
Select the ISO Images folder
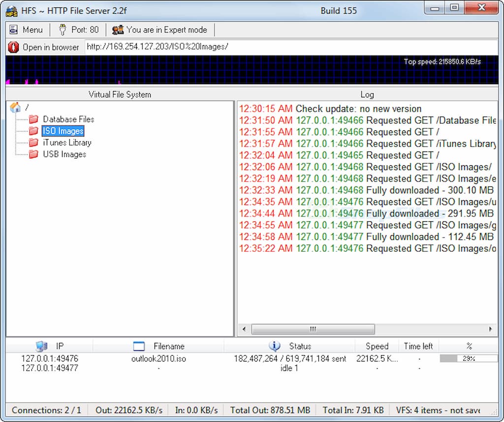(x=63, y=131)
